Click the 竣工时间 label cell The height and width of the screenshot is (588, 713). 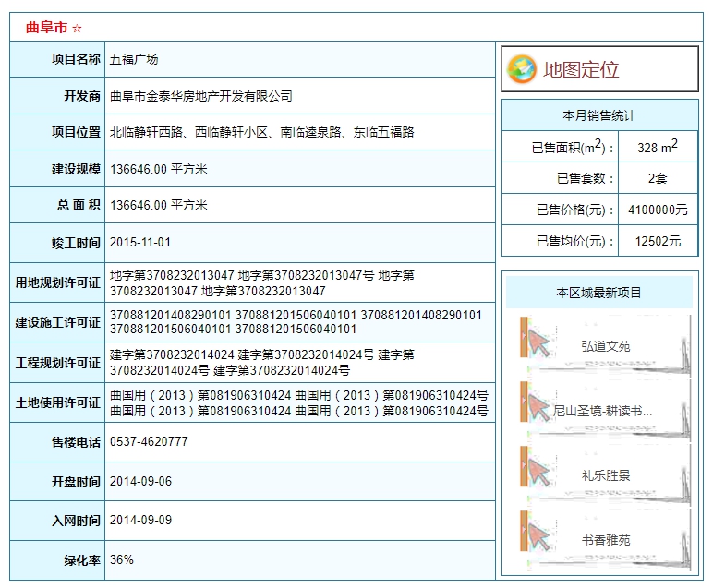57,243
